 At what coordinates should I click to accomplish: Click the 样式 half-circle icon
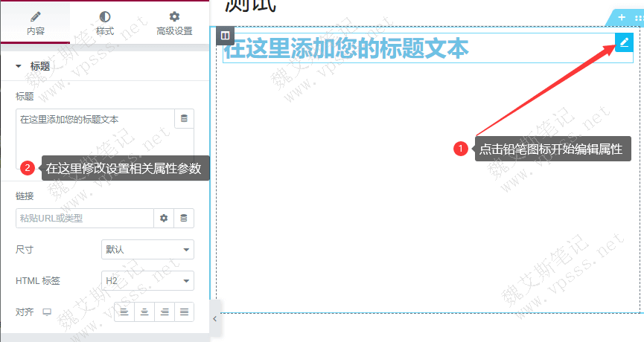(105, 16)
